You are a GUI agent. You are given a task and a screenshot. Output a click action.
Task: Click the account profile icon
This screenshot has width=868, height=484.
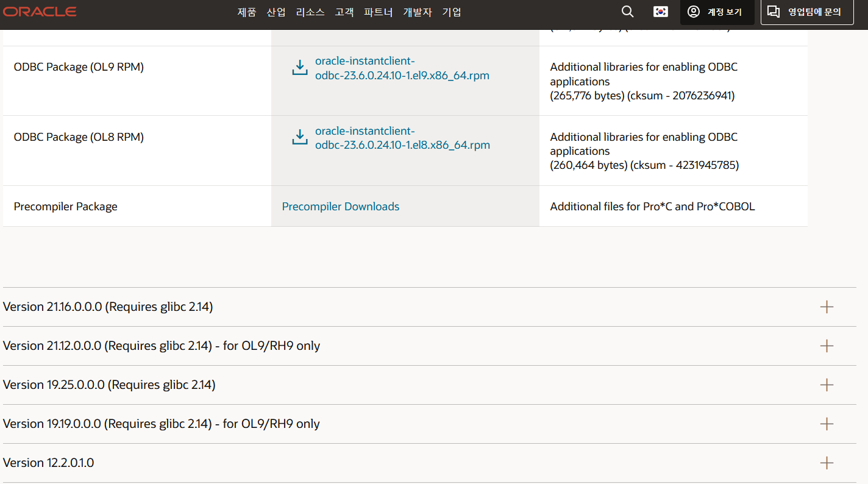pyautogui.click(x=694, y=12)
